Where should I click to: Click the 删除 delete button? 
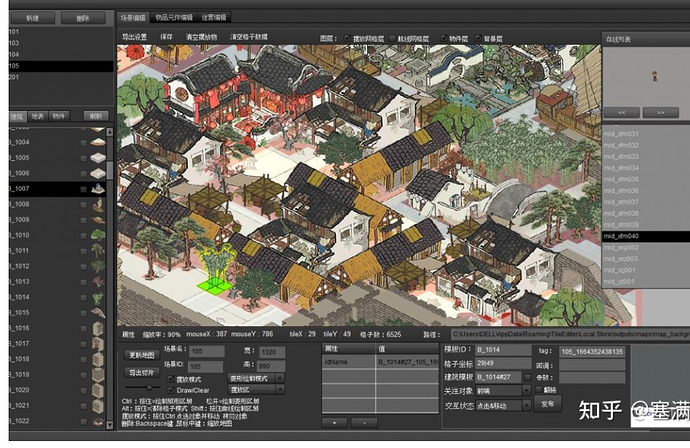pos(83,18)
